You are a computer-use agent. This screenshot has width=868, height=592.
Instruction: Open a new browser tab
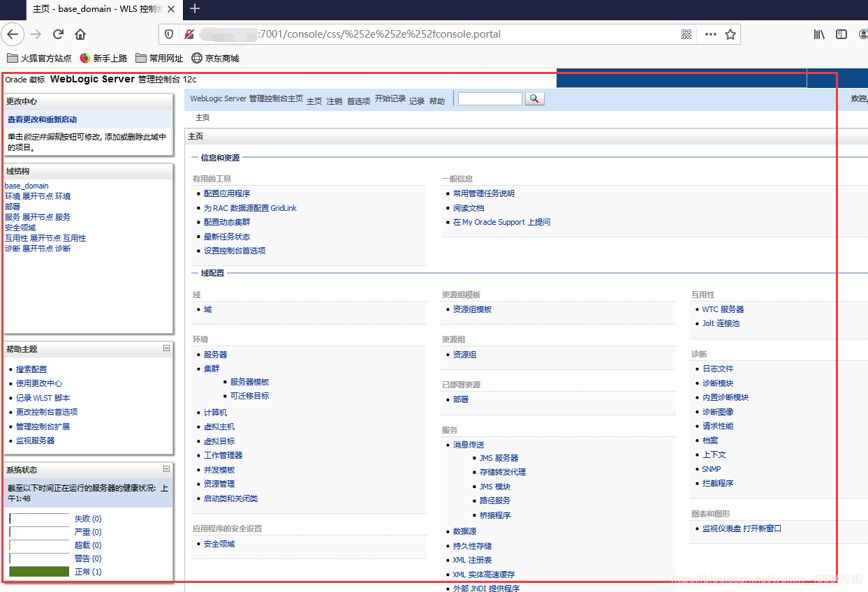[195, 8]
